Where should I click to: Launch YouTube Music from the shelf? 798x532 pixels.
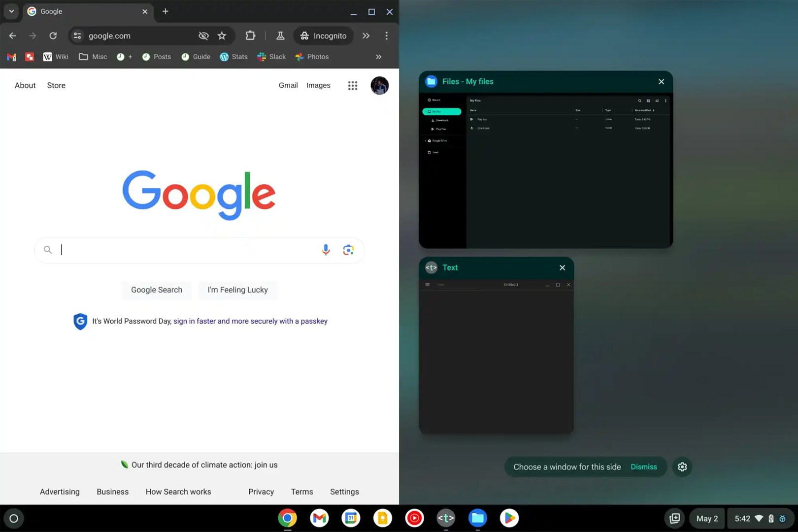tap(414, 518)
